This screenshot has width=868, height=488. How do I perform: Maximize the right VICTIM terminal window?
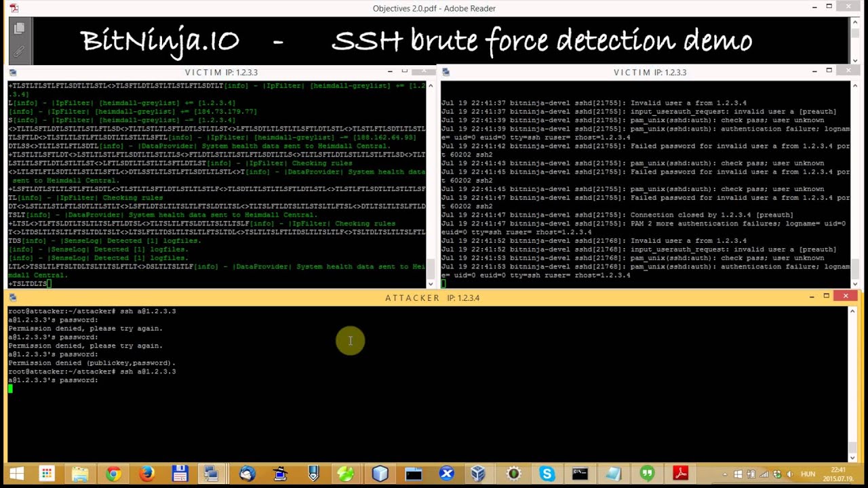(829, 70)
